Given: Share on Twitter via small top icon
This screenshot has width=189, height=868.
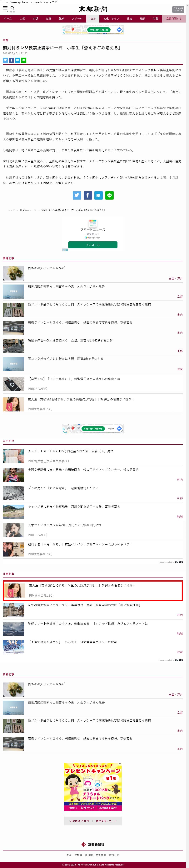Looking at the screenshot, I should [5, 60].
